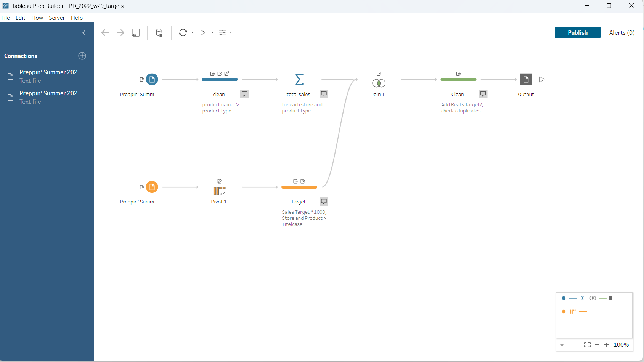The height and width of the screenshot is (362, 644).
Task: Select the orange input step icon
Action: tap(152, 187)
